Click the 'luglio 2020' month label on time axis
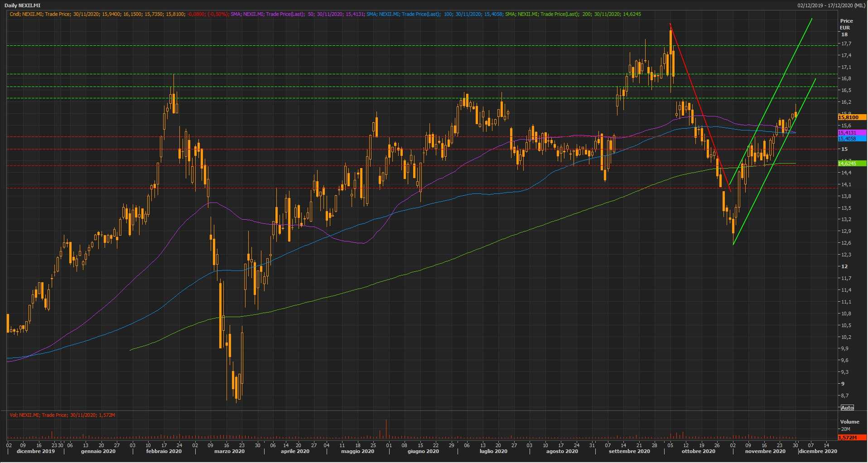The width and height of the screenshot is (868, 463). click(493, 451)
